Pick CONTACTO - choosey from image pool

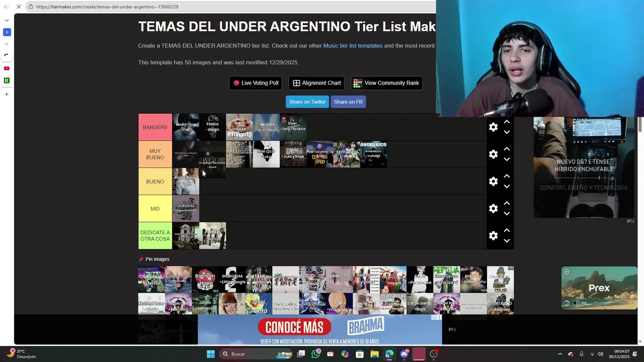pyautogui.click(x=500, y=304)
